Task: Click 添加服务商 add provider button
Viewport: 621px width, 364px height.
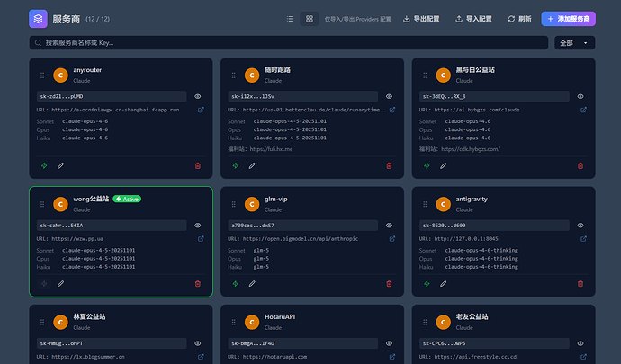Action: [x=568, y=19]
